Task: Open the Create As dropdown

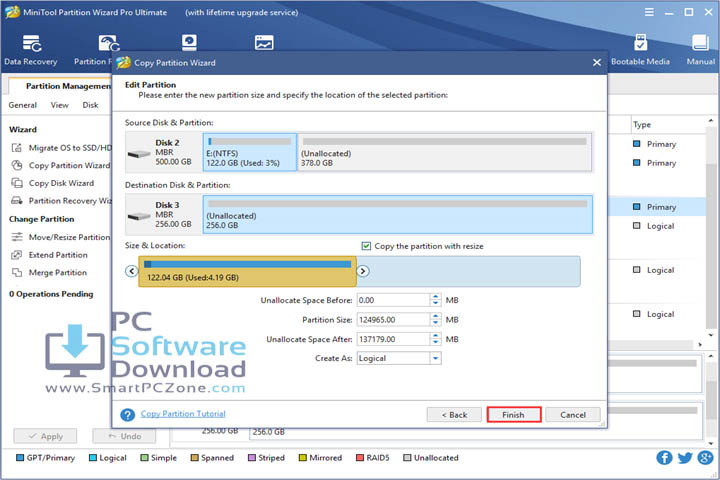Action: (435, 358)
